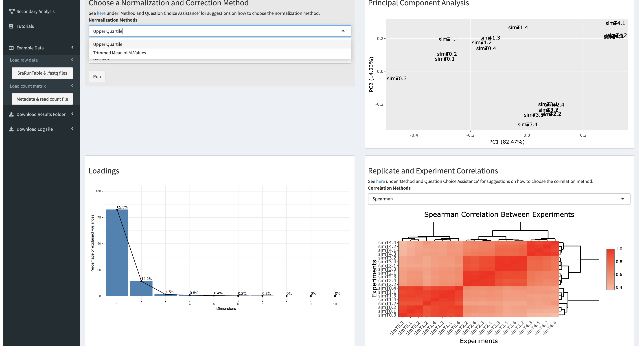The width and height of the screenshot is (644, 346).
Task: Click the Download Log File download icon
Action: 11,129
